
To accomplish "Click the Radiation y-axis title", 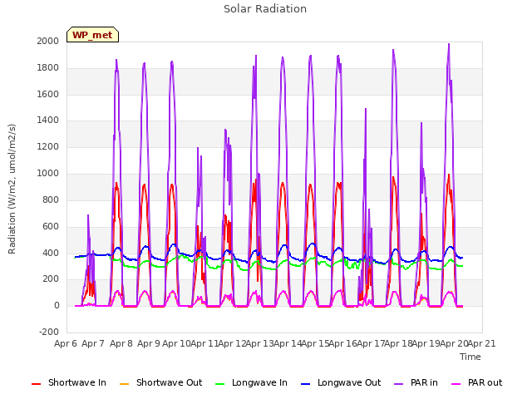I will click(x=12, y=189).
